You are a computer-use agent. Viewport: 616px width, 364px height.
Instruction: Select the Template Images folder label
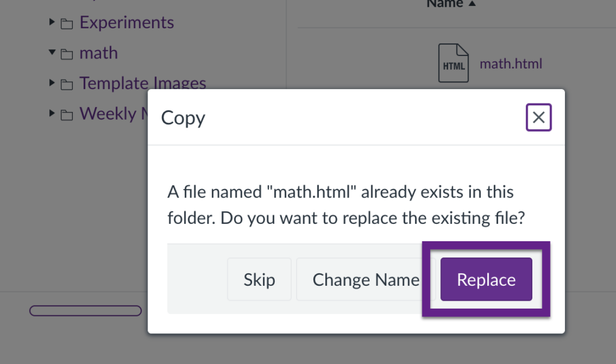(x=143, y=83)
